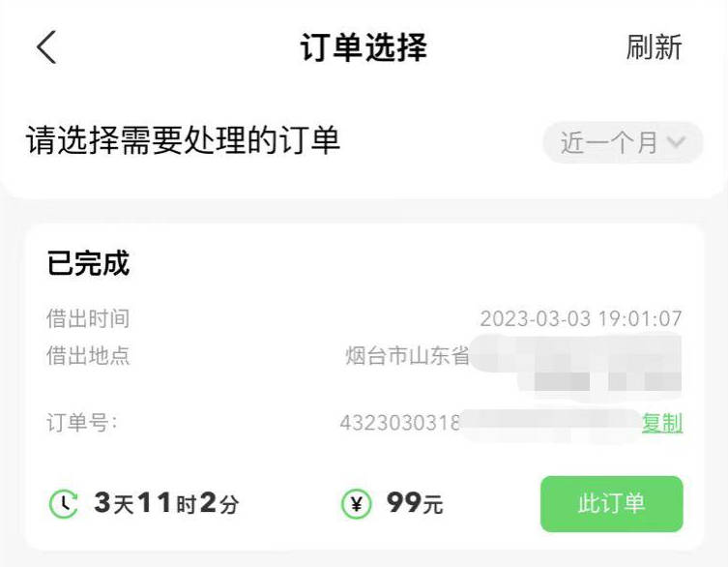Click the yen currency icon
Viewport: 728px width, 567px height.
pyautogui.click(x=356, y=504)
